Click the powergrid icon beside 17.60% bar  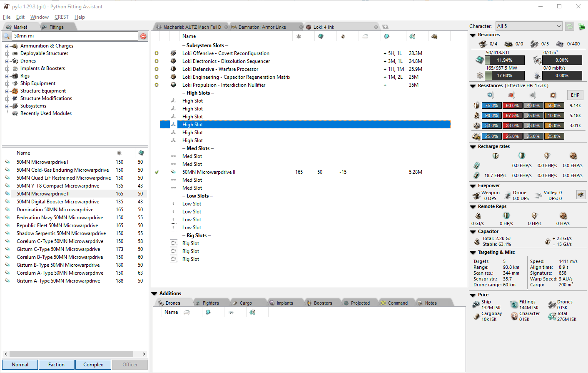click(x=480, y=75)
